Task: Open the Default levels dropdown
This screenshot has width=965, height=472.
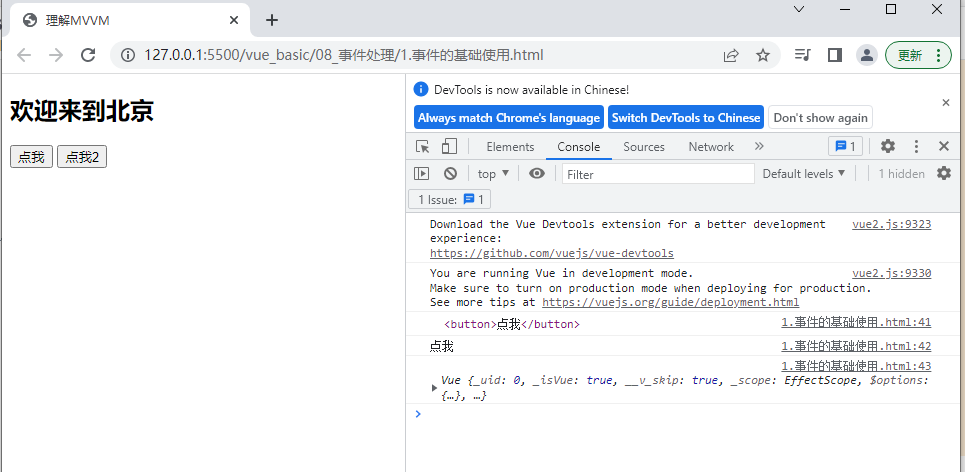Action: click(x=803, y=174)
